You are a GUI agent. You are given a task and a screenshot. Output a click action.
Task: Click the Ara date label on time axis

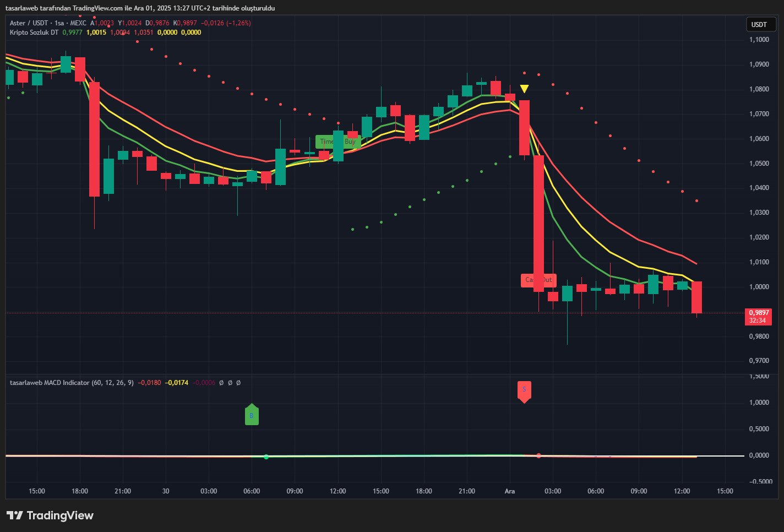pyautogui.click(x=510, y=491)
